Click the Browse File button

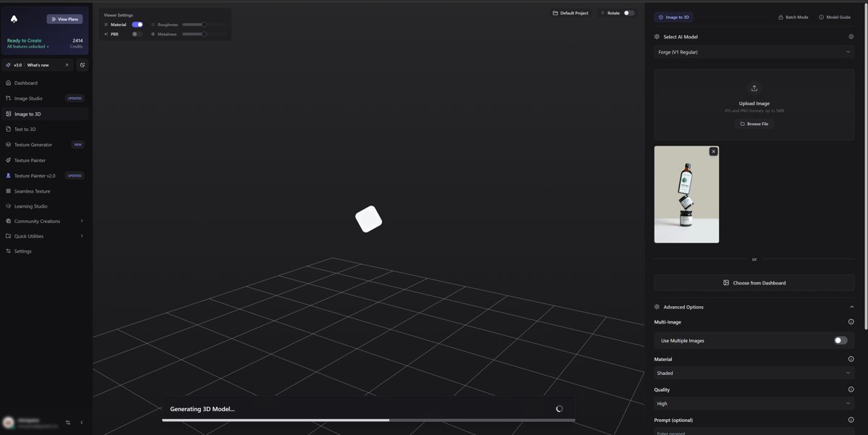pyautogui.click(x=754, y=124)
